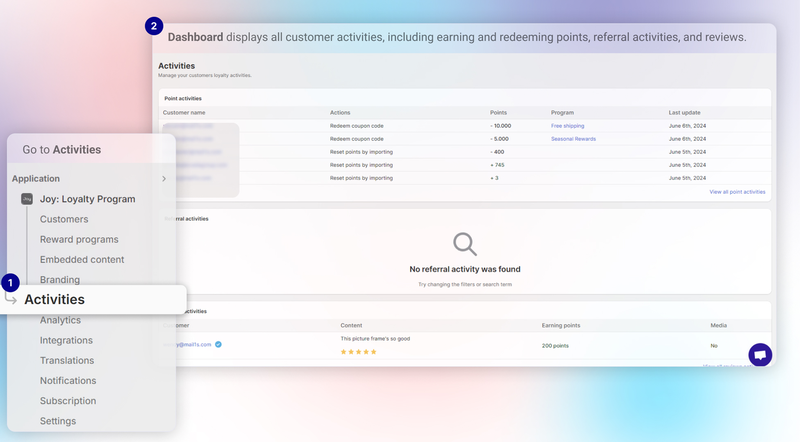Click the arrow icon beside Activities

11,298
